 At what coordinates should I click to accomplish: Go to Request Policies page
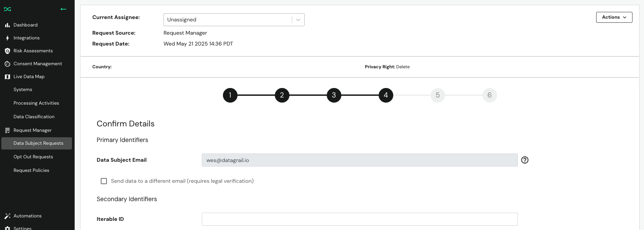pyautogui.click(x=31, y=171)
